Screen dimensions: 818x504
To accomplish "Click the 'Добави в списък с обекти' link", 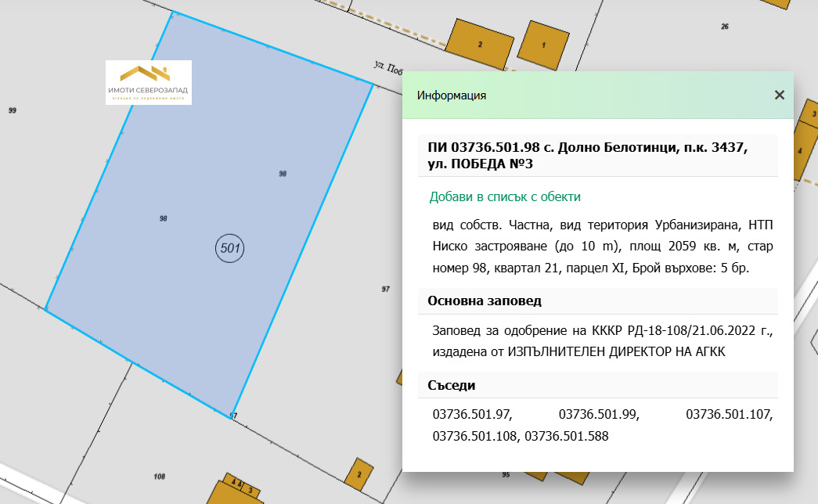I will (505, 197).
